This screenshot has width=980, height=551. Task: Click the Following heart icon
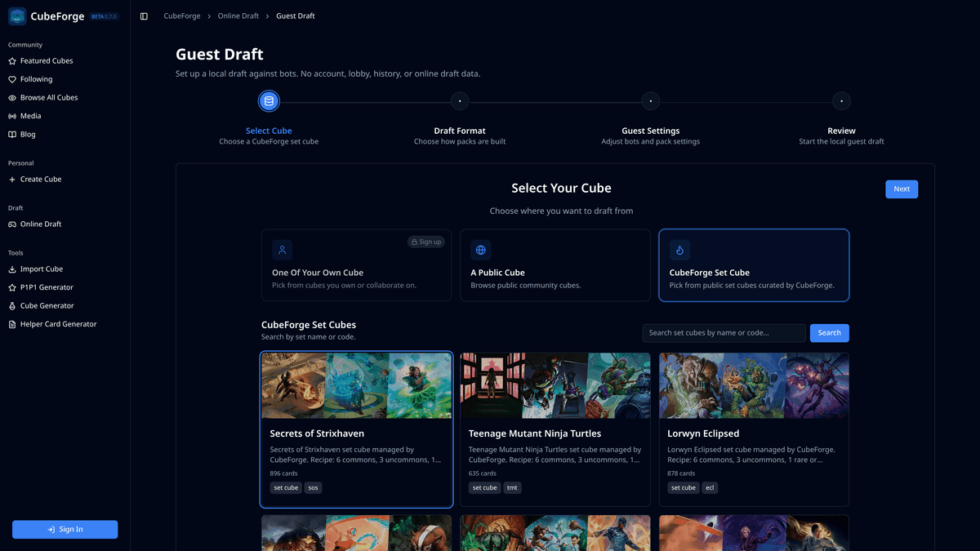click(12, 79)
